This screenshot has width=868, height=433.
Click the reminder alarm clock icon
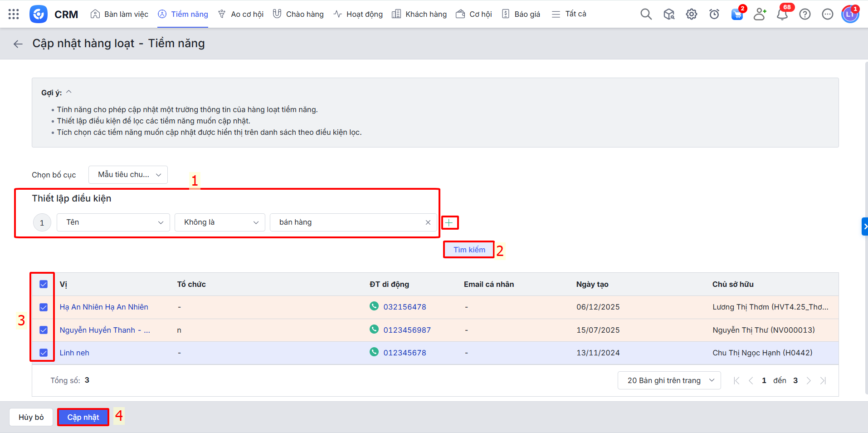(x=714, y=15)
